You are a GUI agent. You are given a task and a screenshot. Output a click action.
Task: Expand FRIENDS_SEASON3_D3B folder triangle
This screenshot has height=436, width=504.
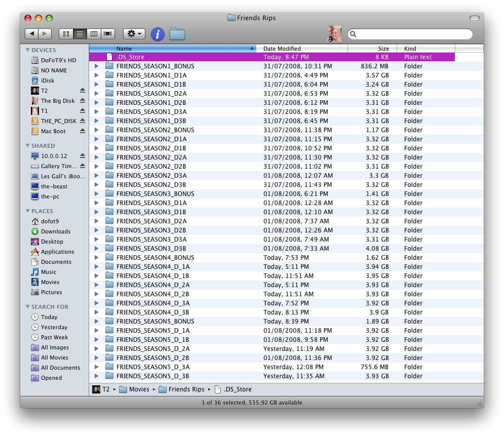(x=96, y=248)
